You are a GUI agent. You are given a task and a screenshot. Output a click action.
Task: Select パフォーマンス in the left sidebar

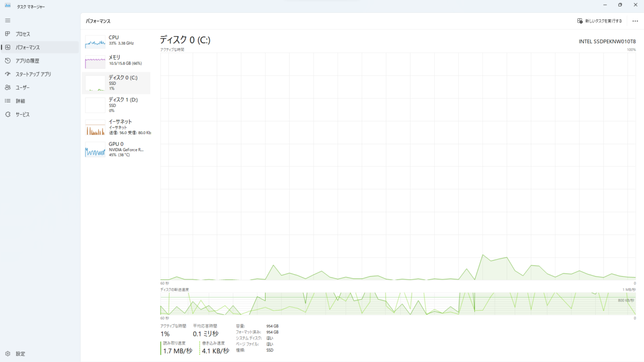(40, 47)
